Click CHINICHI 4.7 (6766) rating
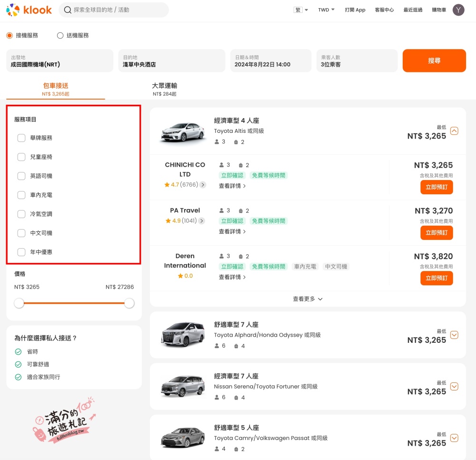 (x=181, y=185)
